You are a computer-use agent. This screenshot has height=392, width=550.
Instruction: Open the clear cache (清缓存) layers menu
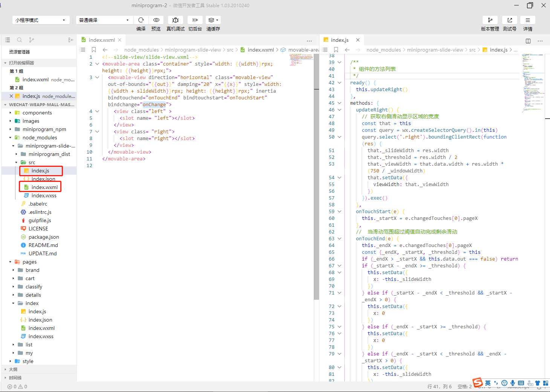tap(213, 20)
